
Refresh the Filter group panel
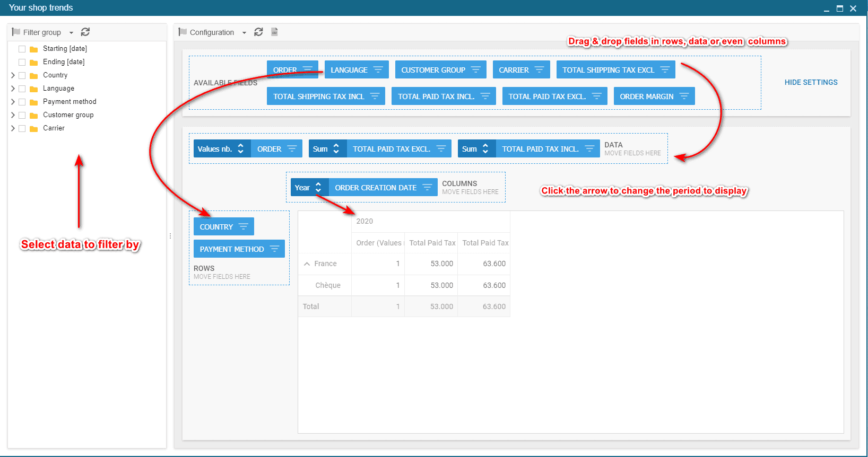pyautogui.click(x=85, y=32)
